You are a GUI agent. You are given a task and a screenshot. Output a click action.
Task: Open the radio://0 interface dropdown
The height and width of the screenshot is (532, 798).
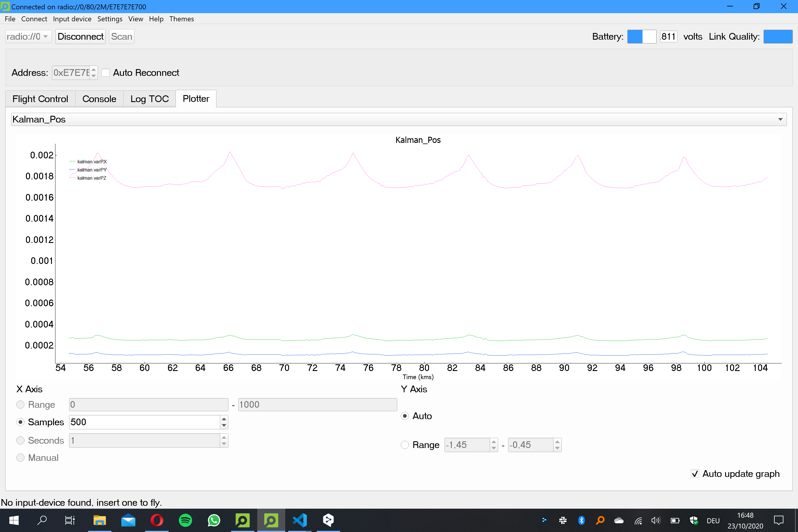28,37
